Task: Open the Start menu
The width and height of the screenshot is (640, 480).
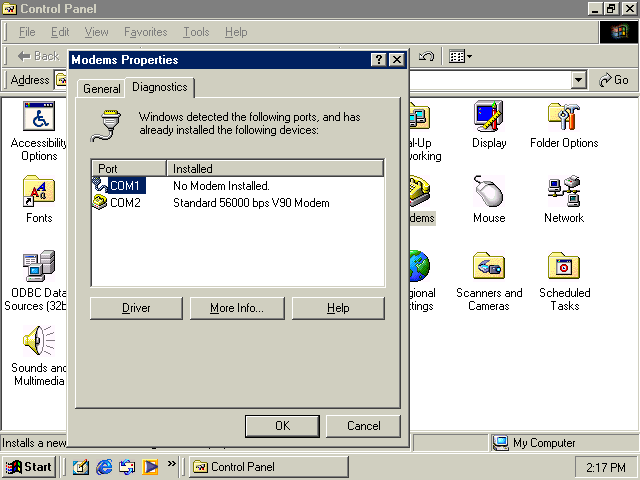Action: click(29, 467)
